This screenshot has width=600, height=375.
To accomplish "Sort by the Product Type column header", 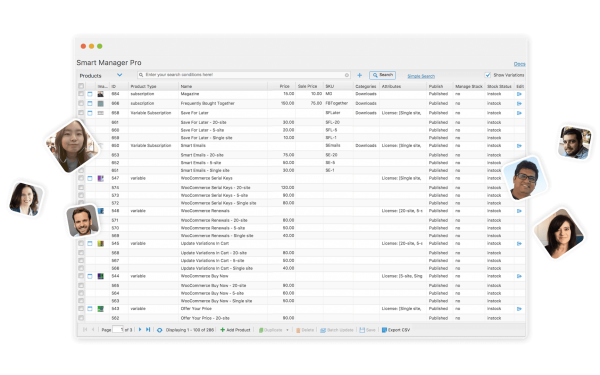I will tap(153, 86).
